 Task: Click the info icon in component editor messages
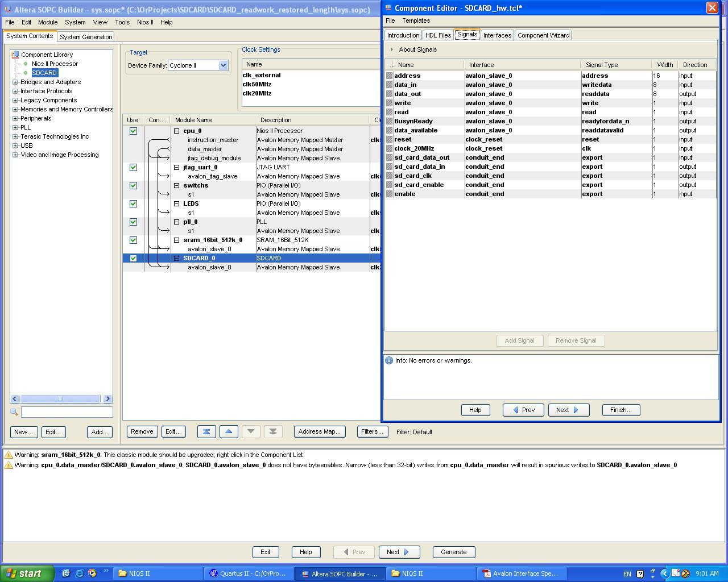[x=389, y=360]
